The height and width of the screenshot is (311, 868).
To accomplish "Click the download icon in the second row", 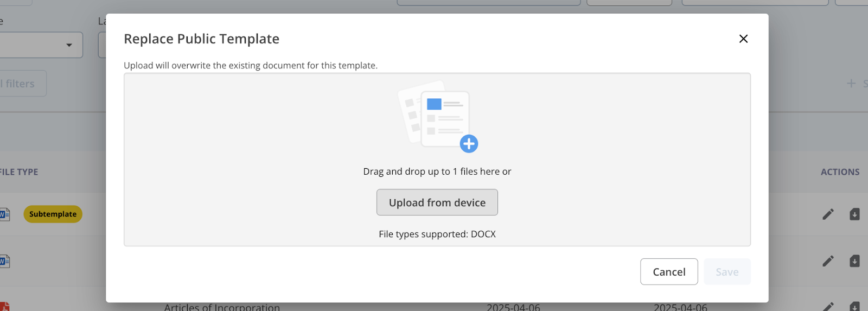I will pos(854,261).
